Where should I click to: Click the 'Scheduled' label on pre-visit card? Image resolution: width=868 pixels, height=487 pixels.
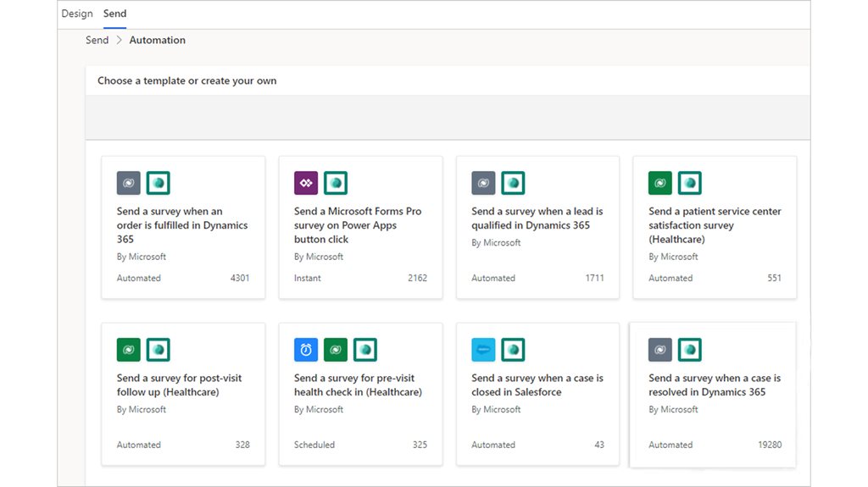tap(314, 445)
